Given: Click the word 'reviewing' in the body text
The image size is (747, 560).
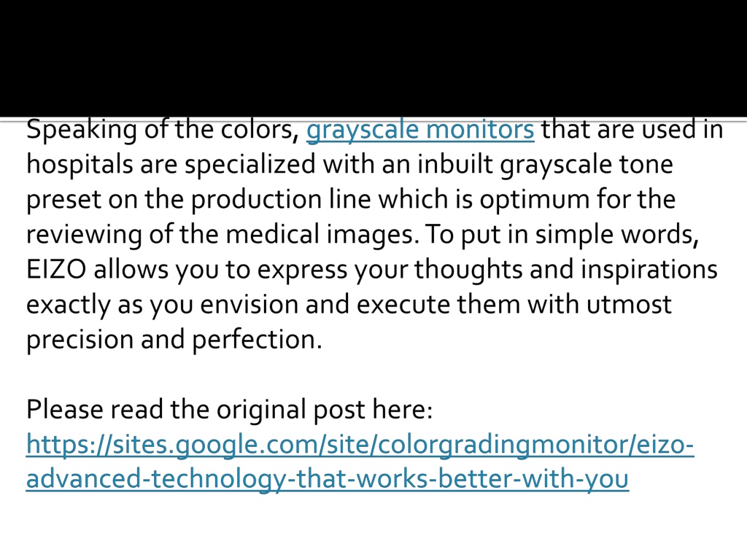Looking at the screenshot, I should click(84, 235).
